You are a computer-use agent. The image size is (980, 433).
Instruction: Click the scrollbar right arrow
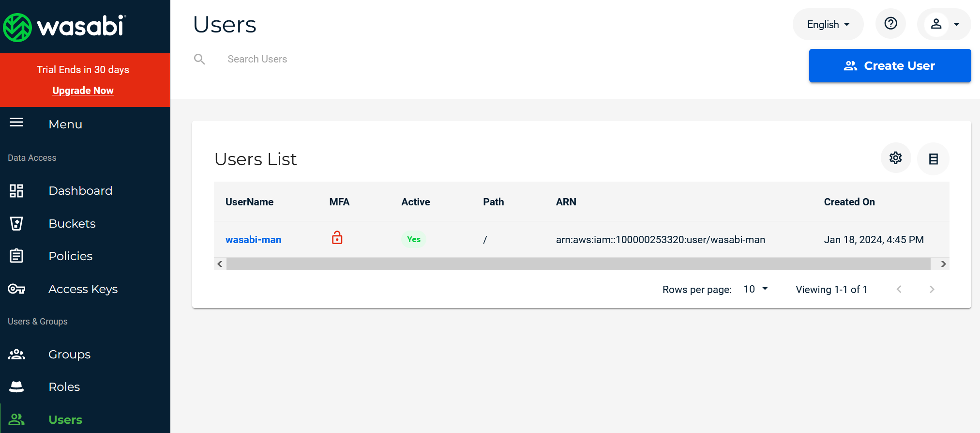pyautogui.click(x=943, y=264)
